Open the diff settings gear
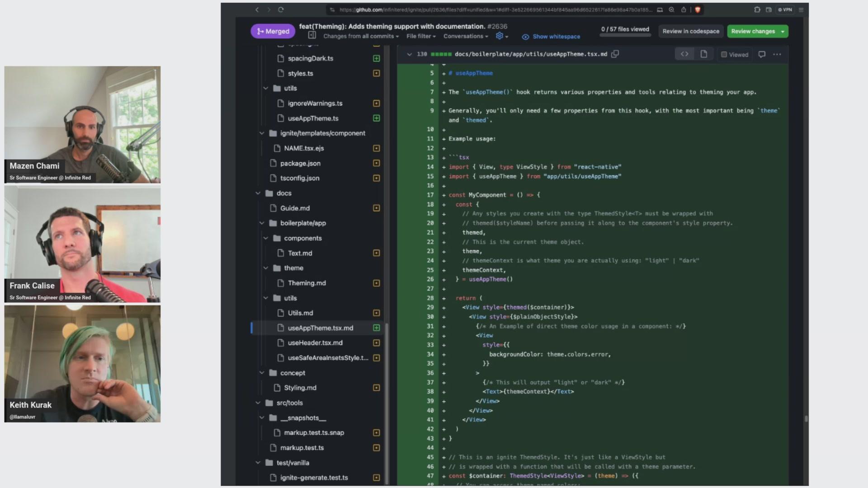This screenshot has width=868, height=488. pyautogui.click(x=502, y=36)
